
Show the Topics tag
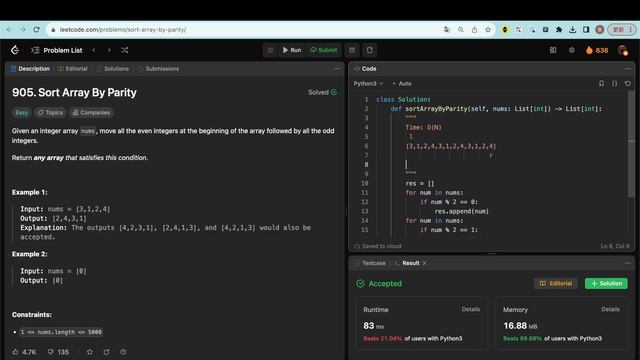[x=50, y=113]
